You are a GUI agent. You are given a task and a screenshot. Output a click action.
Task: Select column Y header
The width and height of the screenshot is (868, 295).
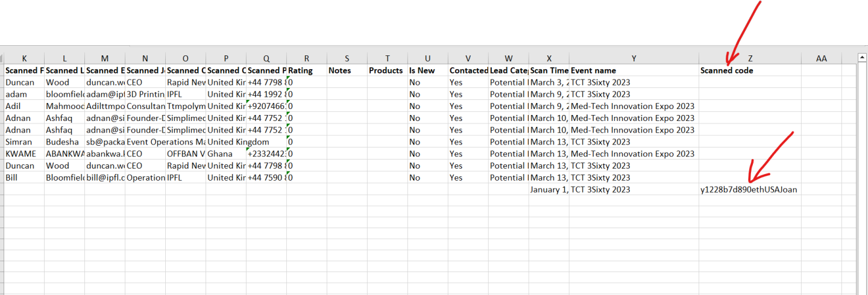coord(634,58)
